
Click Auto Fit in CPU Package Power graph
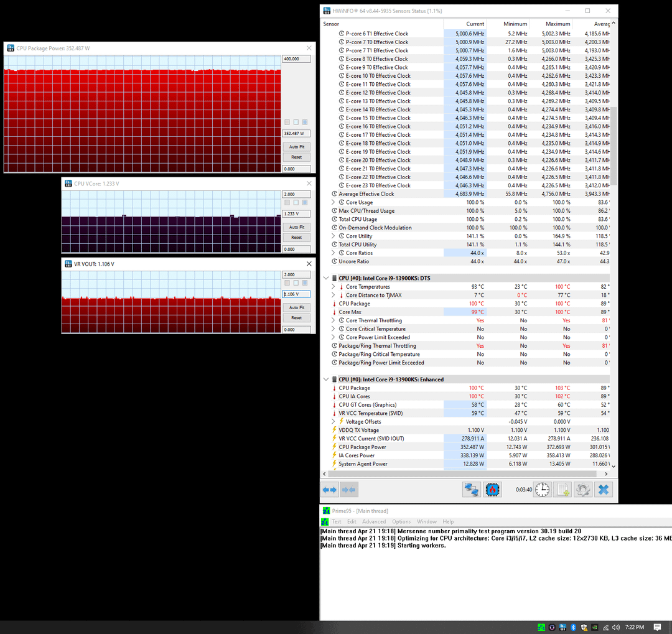pyautogui.click(x=296, y=147)
